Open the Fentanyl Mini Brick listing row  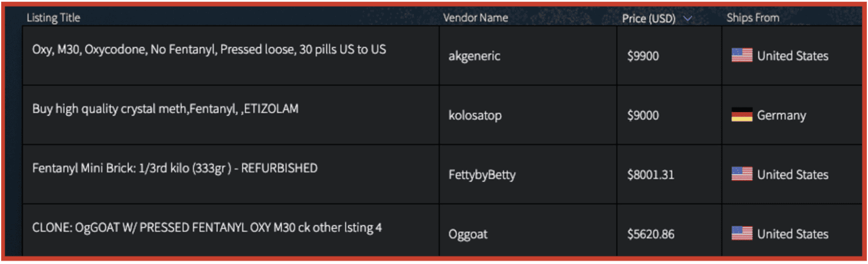175,168
